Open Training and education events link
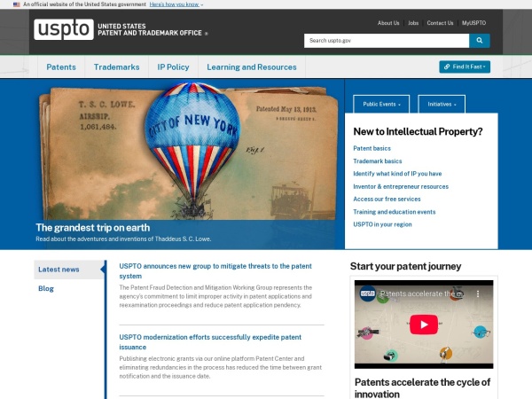This screenshot has width=532, height=399. point(395,212)
